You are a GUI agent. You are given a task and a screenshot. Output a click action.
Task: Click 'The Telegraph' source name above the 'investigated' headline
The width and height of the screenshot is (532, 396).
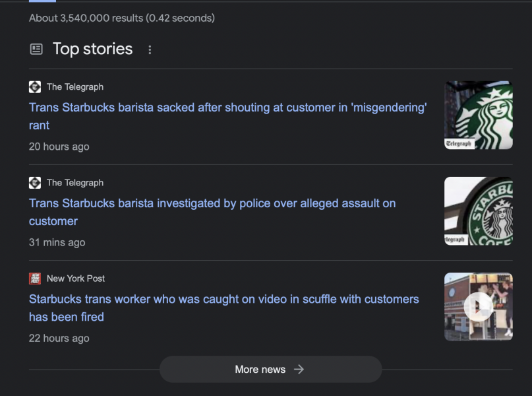point(75,183)
